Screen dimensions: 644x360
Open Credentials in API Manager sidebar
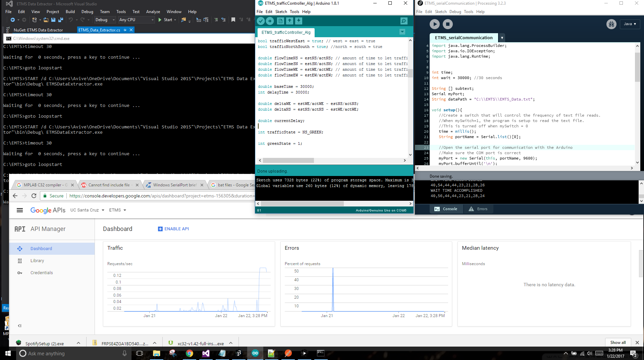point(42,273)
